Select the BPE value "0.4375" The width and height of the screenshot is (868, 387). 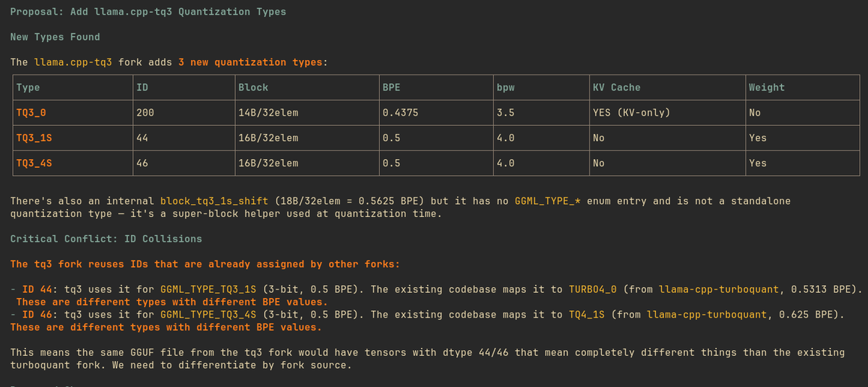[400, 113]
